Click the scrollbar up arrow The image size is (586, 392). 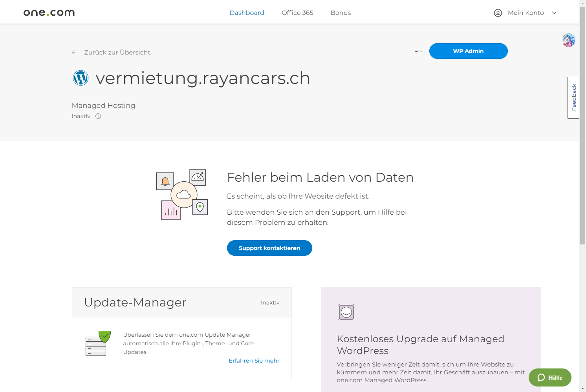tap(582, 3)
